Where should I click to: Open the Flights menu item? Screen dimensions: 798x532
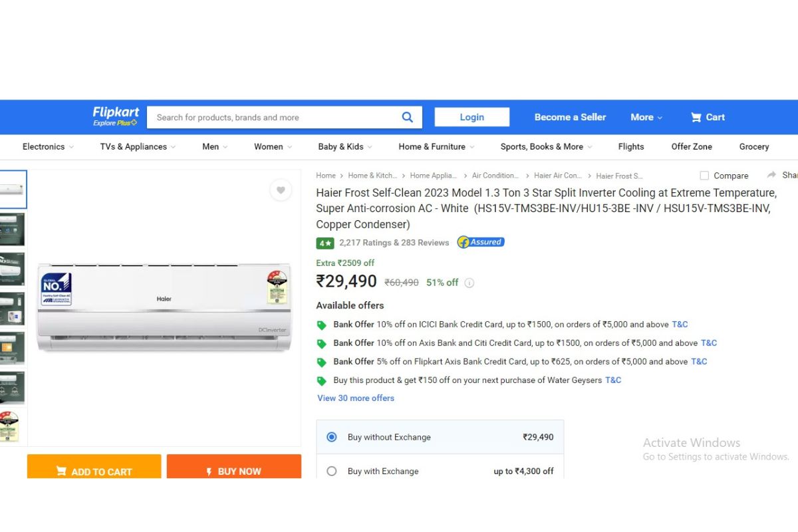(631, 146)
